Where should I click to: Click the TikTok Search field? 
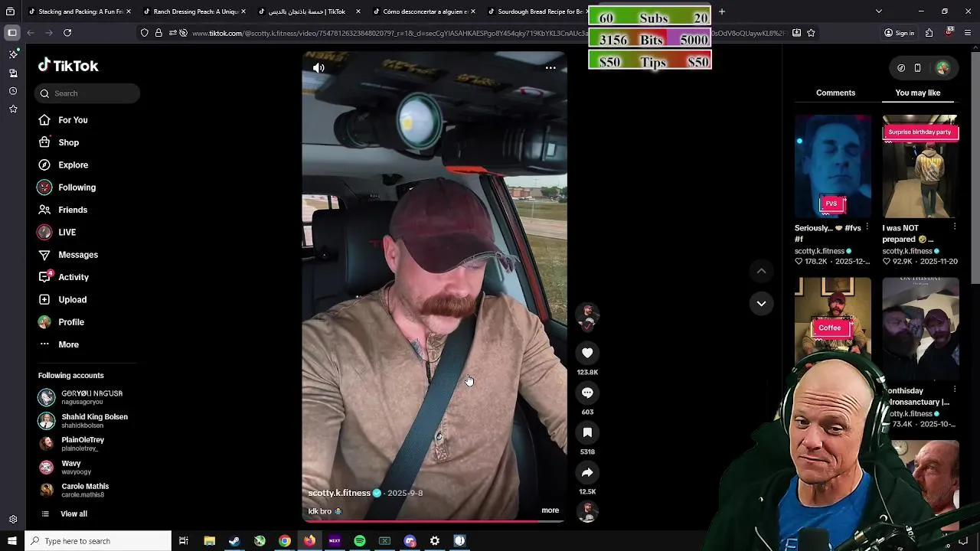pos(87,93)
